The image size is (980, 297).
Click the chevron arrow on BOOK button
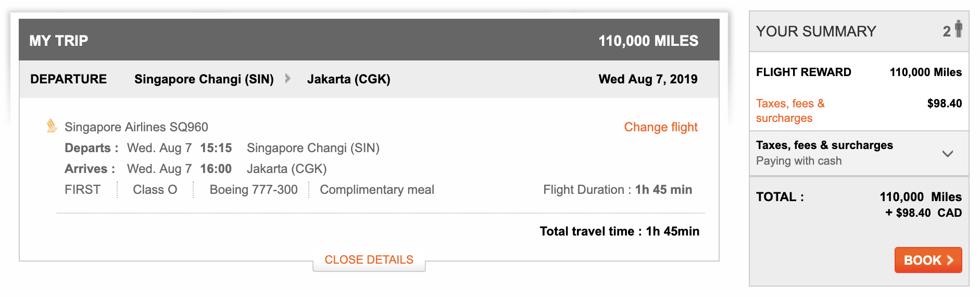tap(950, 260)
